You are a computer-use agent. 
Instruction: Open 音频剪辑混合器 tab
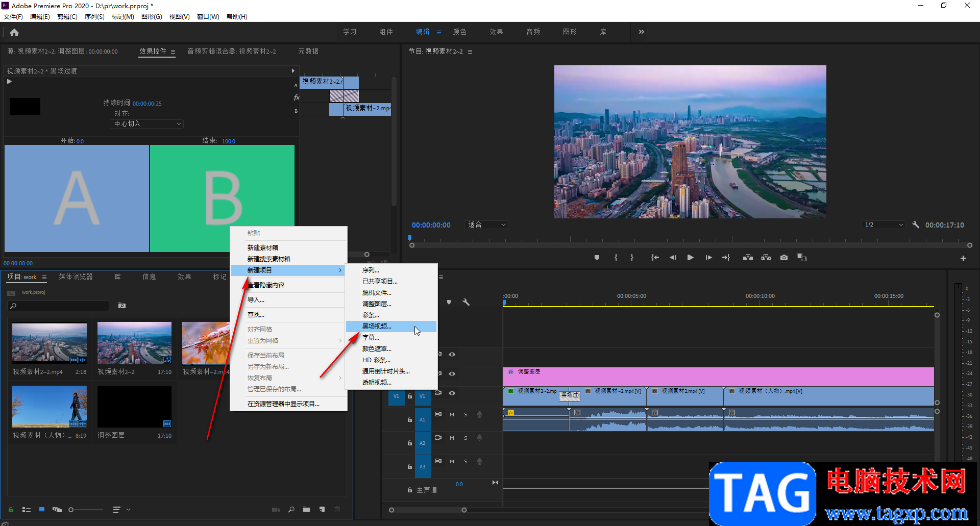click(x=231, y=52)
